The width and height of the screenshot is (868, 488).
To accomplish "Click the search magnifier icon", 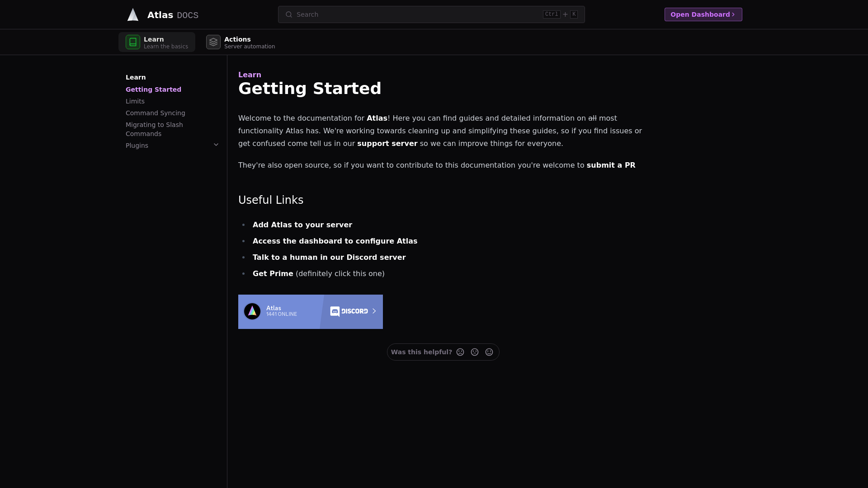I will [289, 14].
